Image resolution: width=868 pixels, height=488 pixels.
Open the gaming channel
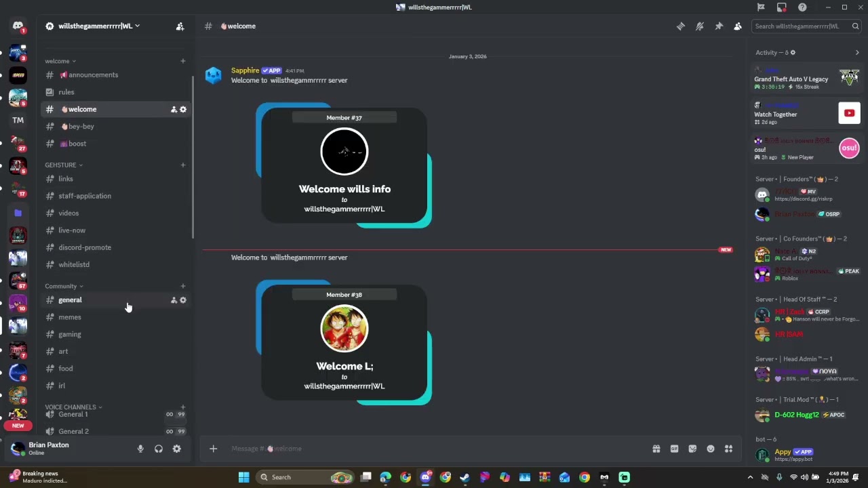click(116, 334)
